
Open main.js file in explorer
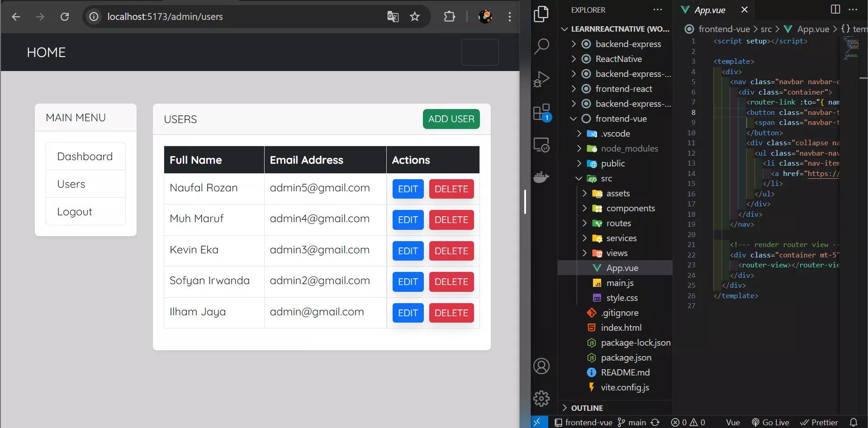615,283
